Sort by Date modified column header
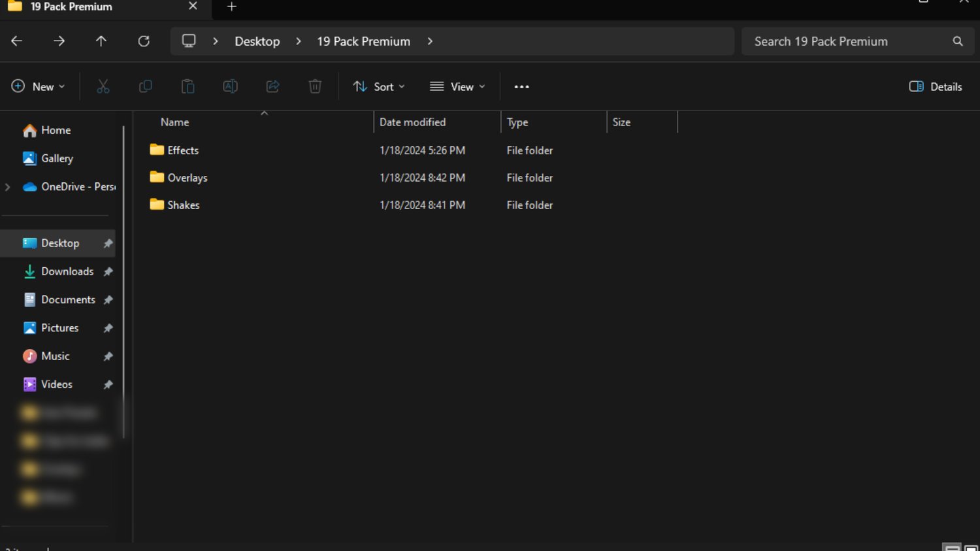980x551 pixels. point(437,122)
